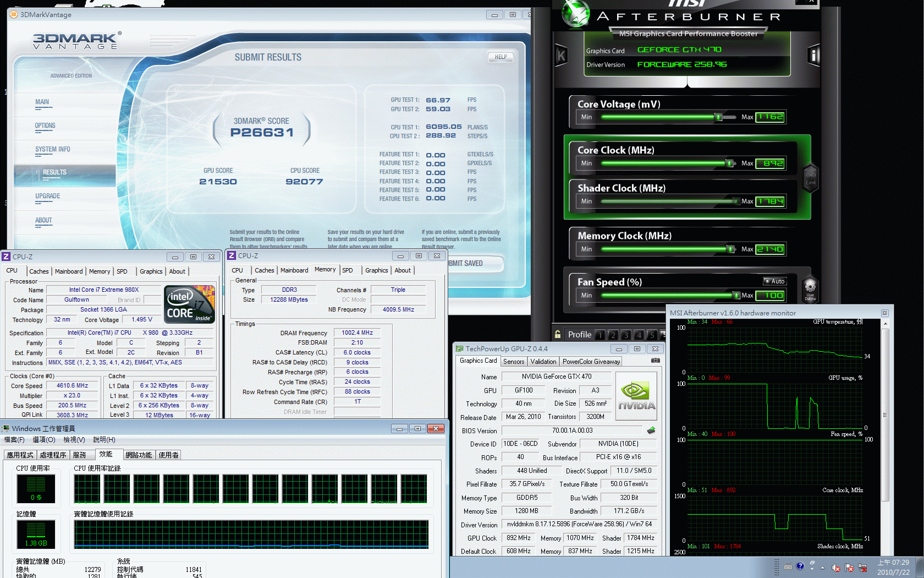
Task: Open 檔案(F) menu in Task Manager
Action: [14, 440]
